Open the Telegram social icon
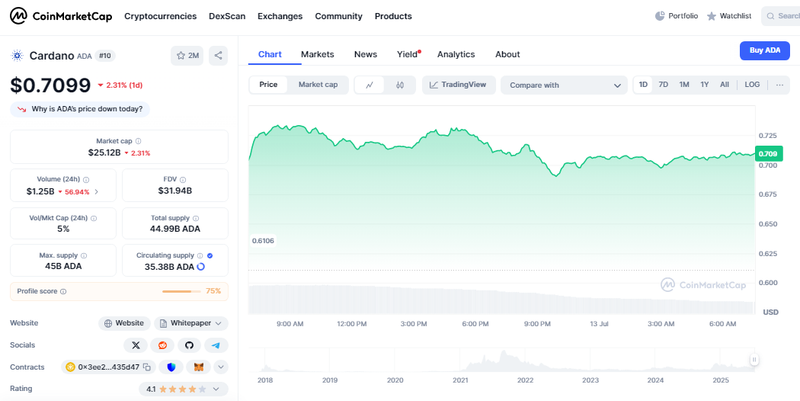The width and height of the screenshot is (800, 401). (x=215, y=345)
